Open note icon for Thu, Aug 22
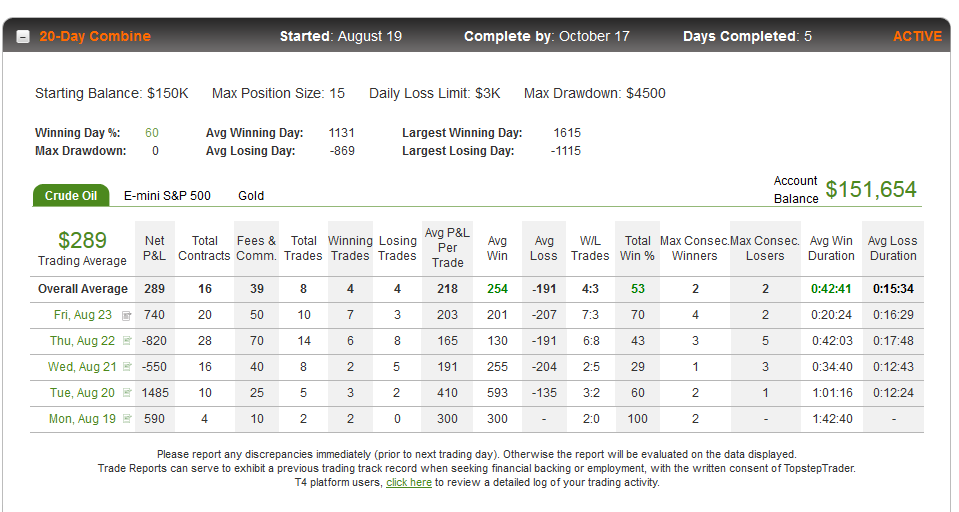 coord(127,341)
